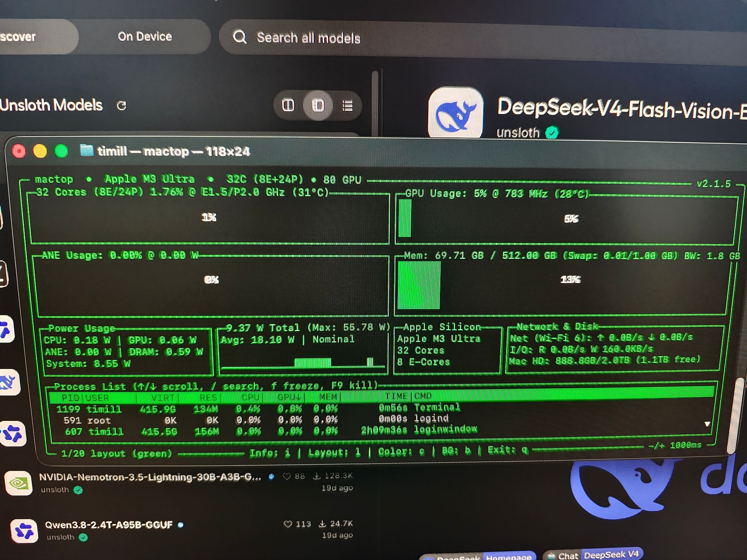Open the Qwen3.8-2.4T-A95B-GGUF model
The height and width of the screenshot is (560, 747).
(109, 525)
